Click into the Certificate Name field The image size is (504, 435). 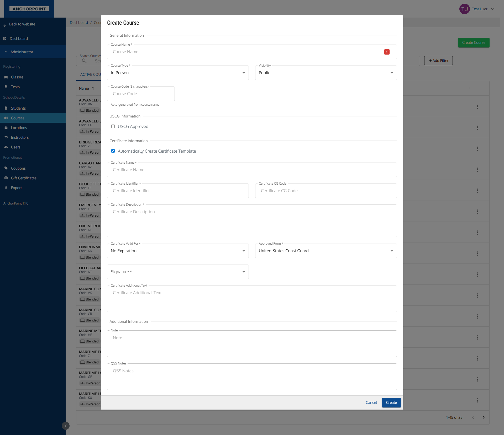[251, 170]
